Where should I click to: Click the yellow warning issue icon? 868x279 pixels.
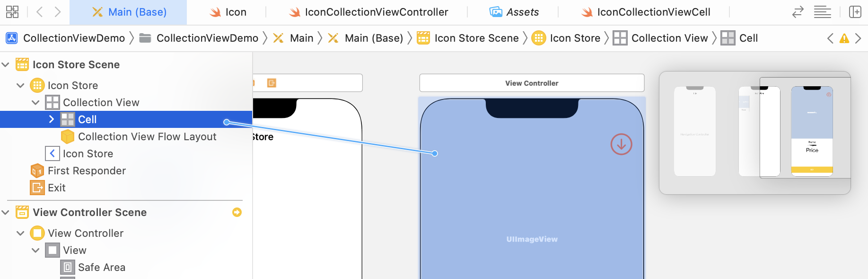(x=844, y=38)
